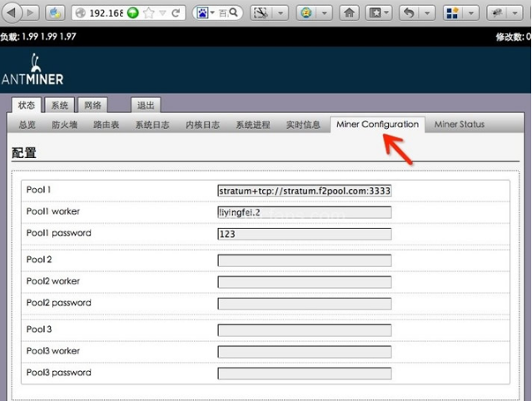The width and height of the screenshot is (532, 401).
Task: Select the Miner Configuration tab
Action: (x=377, y=125)
